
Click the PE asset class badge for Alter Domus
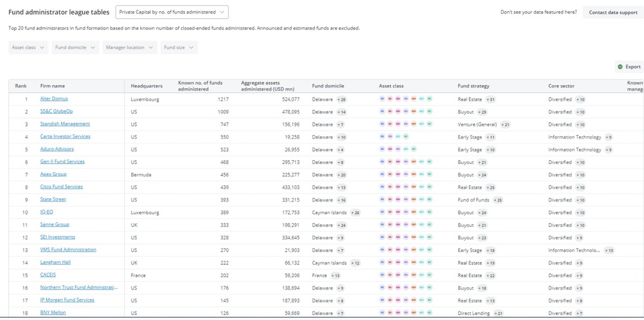pyautogui.click(x=382, y=99)
